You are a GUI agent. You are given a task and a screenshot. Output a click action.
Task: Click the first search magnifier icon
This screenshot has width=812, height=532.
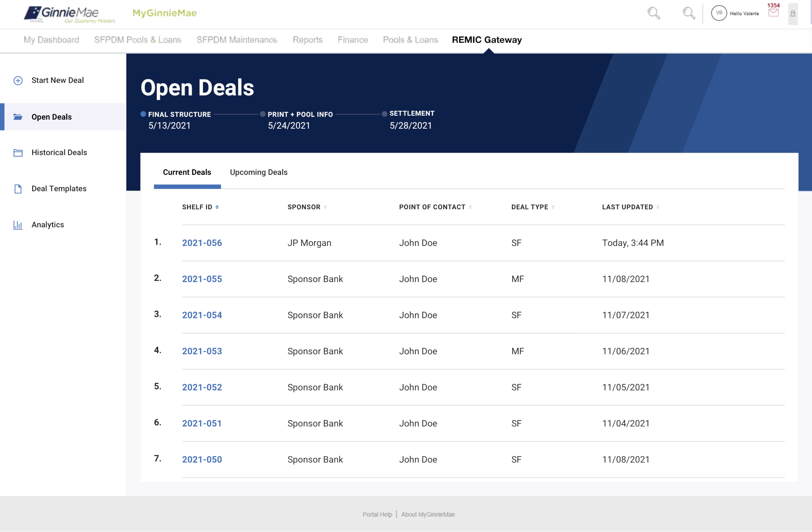[654, 13]
